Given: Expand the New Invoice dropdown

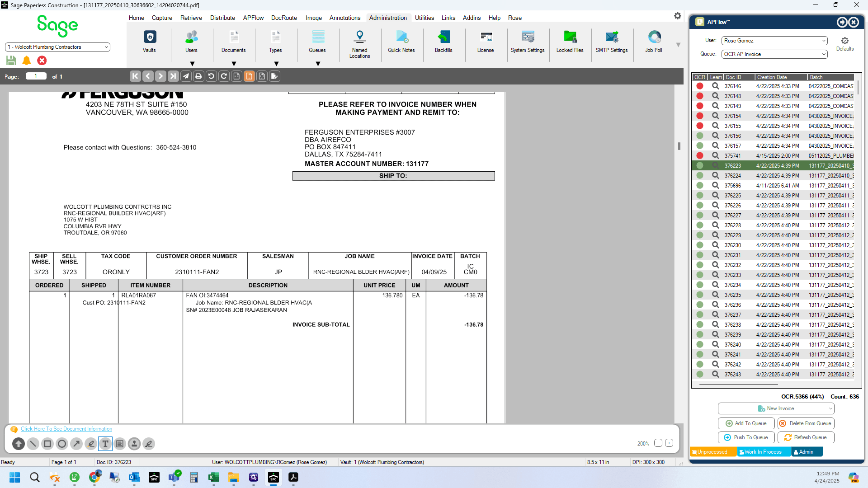Looking at the screenshot, I should point(776,408).
